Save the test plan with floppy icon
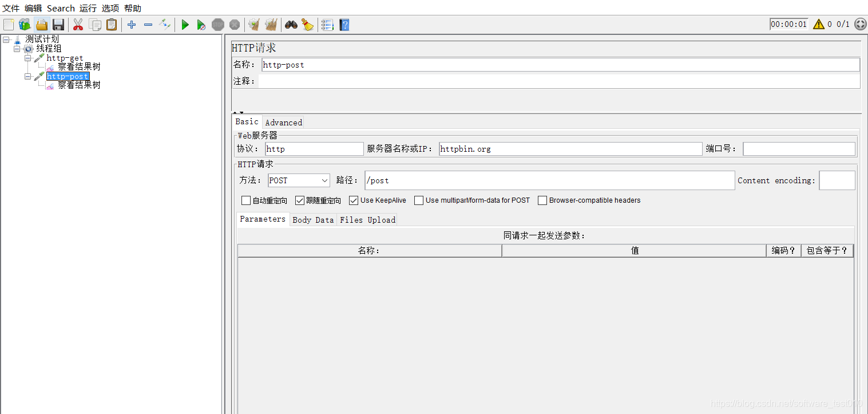 tap(58, 24)
